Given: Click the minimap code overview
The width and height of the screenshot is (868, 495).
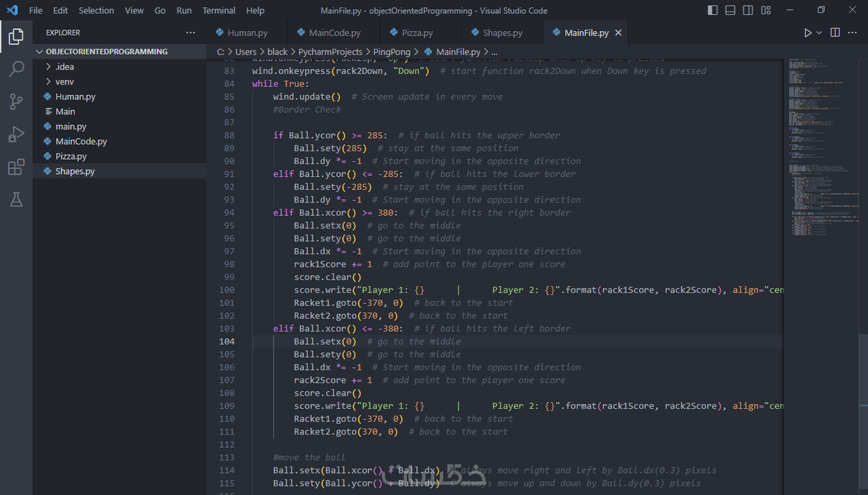Looking at the screenshot, I should pos(822,148).
